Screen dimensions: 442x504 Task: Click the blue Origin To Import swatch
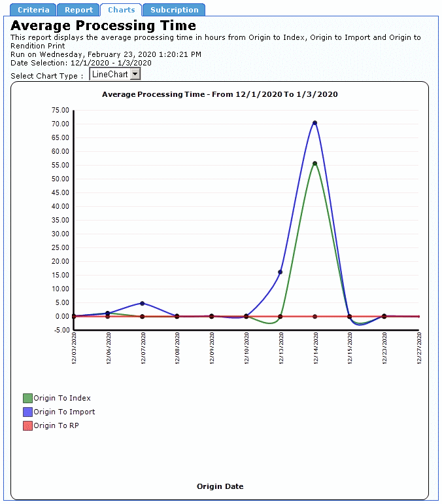pyautogui.click(x=27, y=412)
